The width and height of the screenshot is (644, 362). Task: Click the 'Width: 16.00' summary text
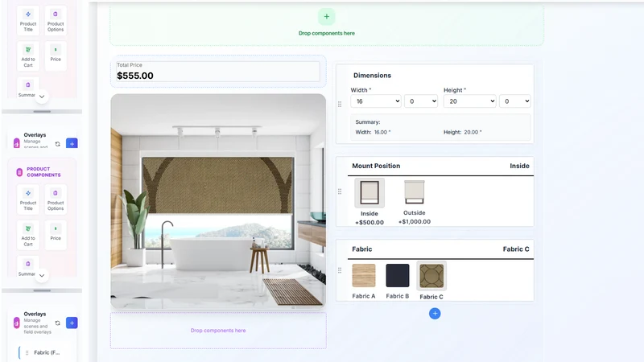[373, 132]
